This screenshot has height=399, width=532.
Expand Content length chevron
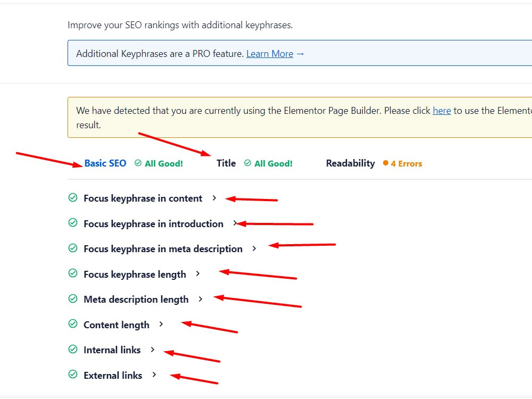click(161, 325)
